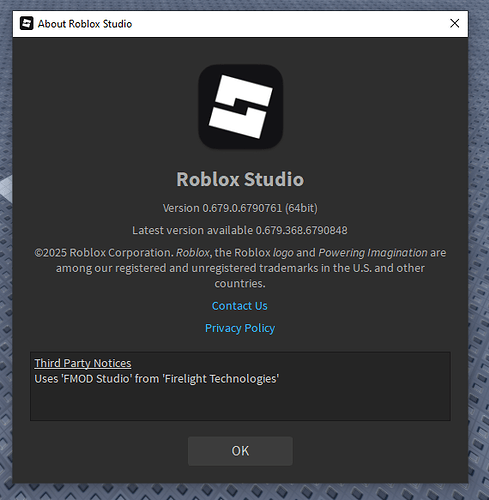The image size is (489, 500).
Task: Click the About Roblox Studio title text
Action: pyautogui.click(x=85, y=24)
